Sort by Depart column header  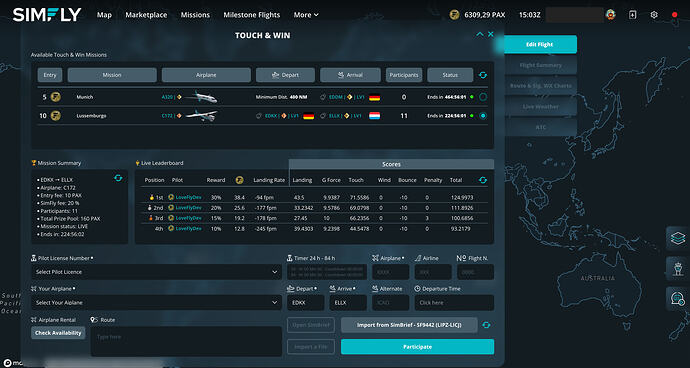coord(285,75)
